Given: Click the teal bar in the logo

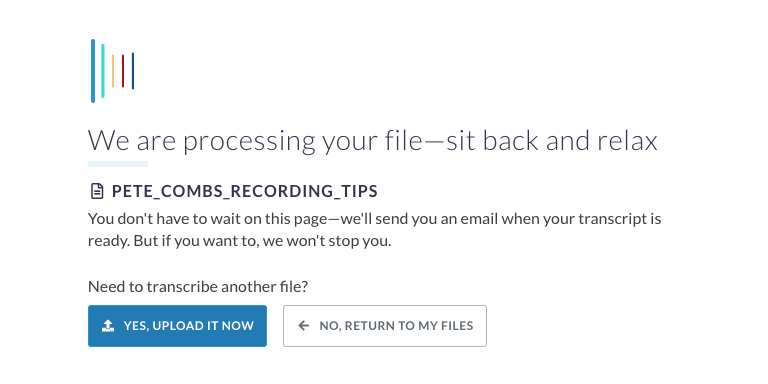Looking at the screenshot, I should pos(103,71).
